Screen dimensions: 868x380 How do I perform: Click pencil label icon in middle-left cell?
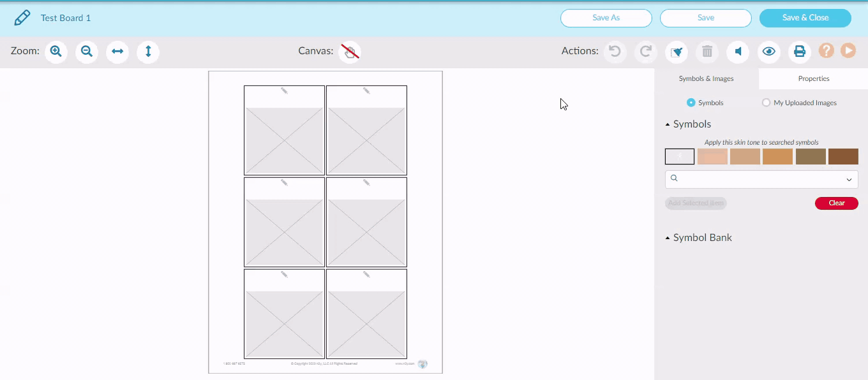(x=284, y=183)
